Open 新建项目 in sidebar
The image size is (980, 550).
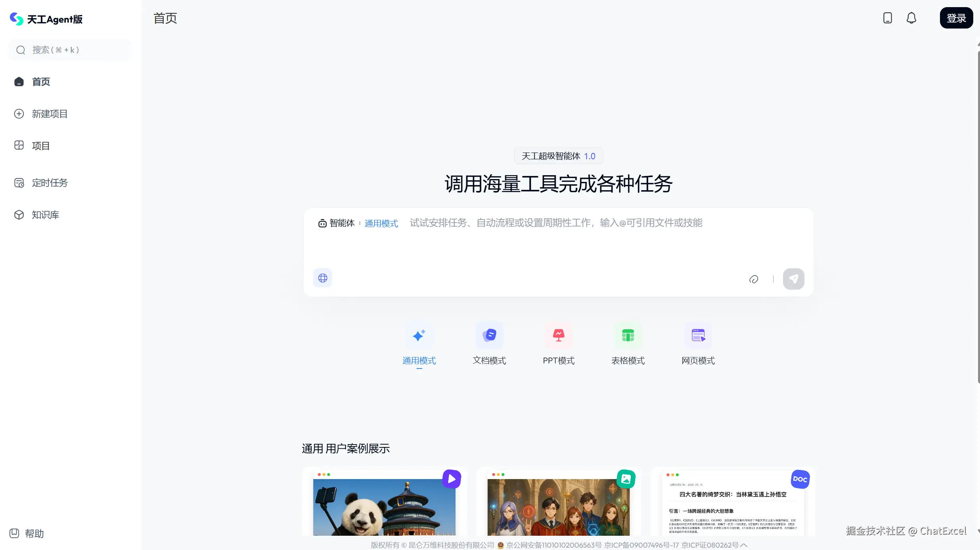49,114
